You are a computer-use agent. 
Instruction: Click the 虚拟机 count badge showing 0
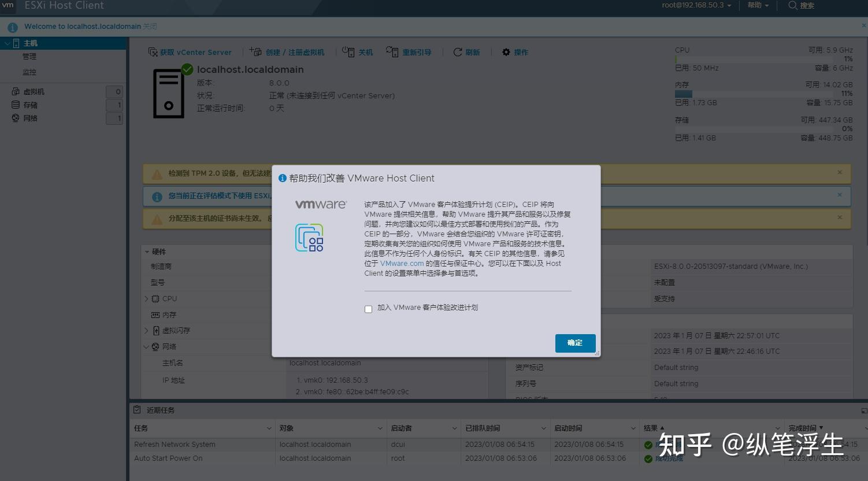click(x=114, y=92)
